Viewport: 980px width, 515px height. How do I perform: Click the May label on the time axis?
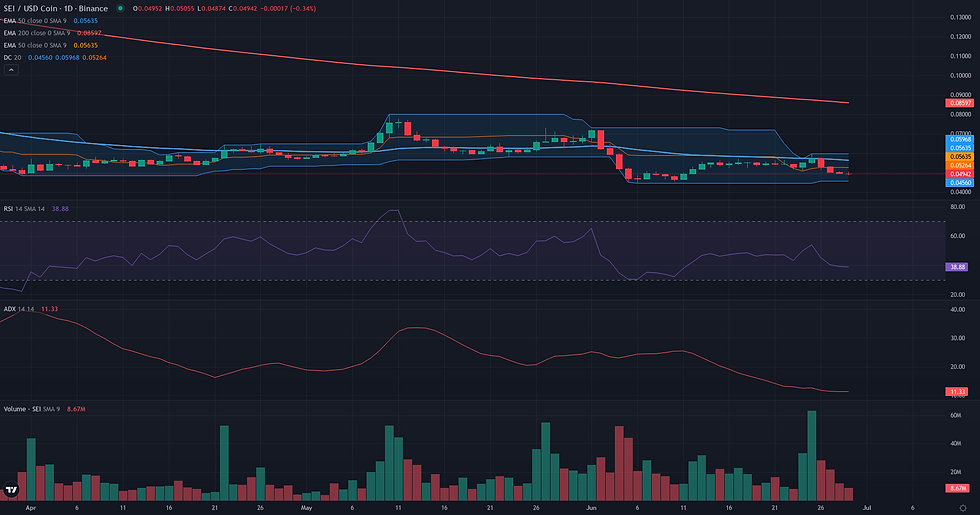coord(306,508)
